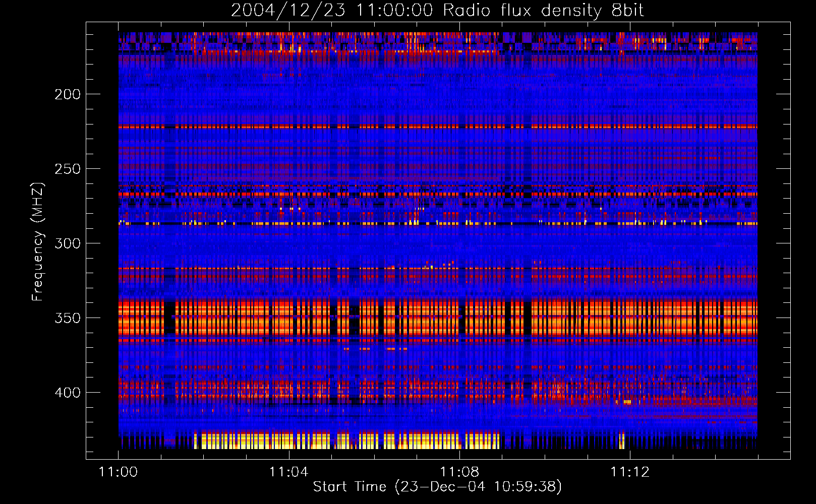Click the 300 frequency tick label

[68, 243]
